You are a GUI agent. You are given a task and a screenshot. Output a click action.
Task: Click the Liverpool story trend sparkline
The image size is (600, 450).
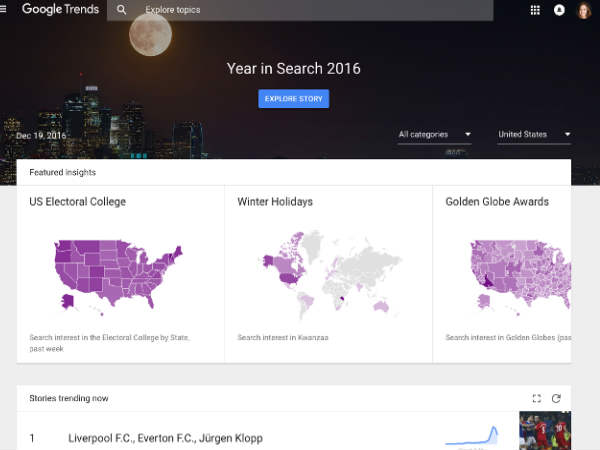tap(472, 436)
